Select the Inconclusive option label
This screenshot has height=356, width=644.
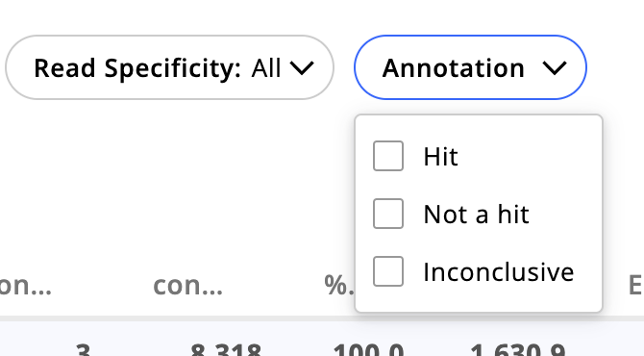499,271
